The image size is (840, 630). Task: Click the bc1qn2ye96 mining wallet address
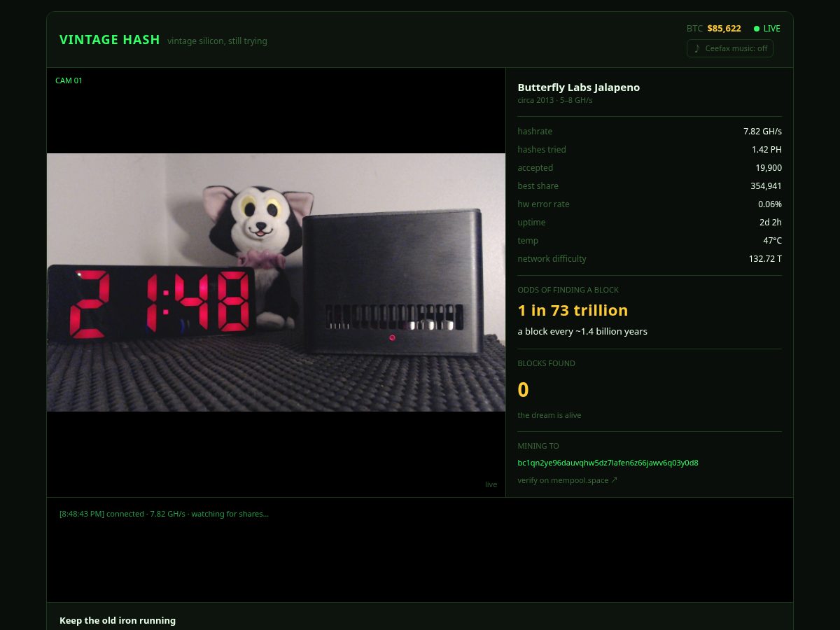(x=608, y=463)
